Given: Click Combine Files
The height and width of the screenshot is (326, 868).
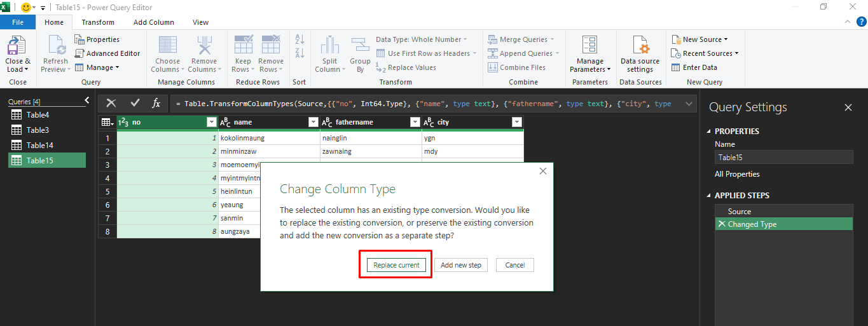Looking at the screenshot, I should click(516, 67).
